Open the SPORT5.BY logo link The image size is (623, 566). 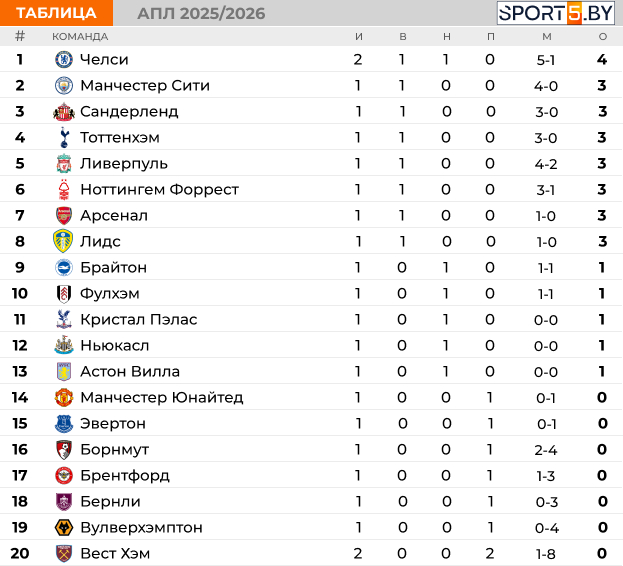point(555,13)
